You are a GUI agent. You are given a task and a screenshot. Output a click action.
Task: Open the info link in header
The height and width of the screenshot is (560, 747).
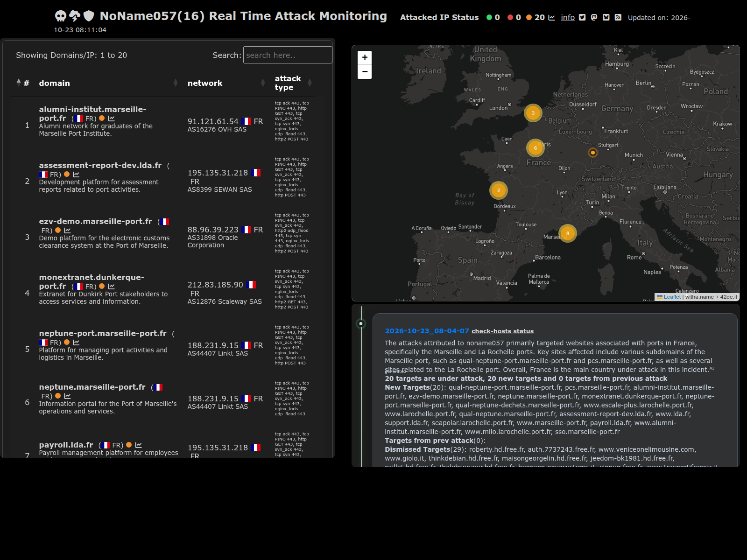tap(568, 17)
